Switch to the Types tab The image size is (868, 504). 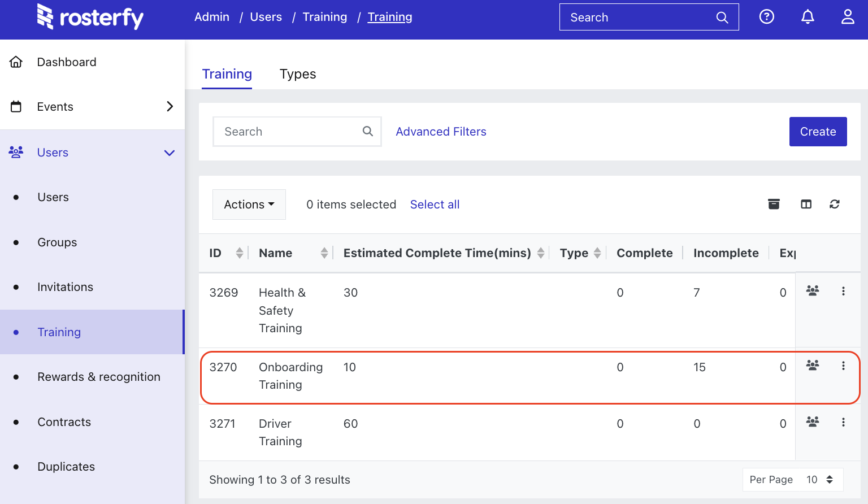point(298,74)
